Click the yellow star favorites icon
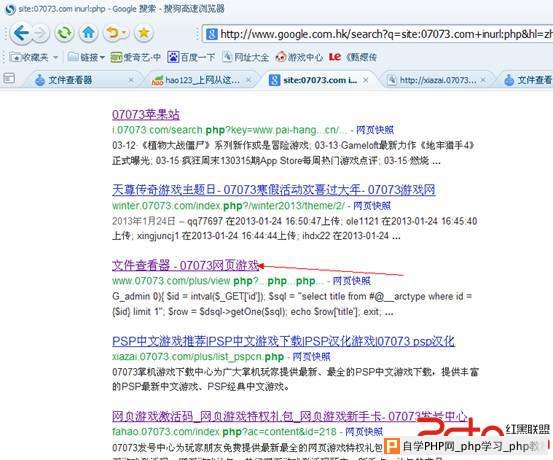The image size is (553, 460). click(144, 33)
